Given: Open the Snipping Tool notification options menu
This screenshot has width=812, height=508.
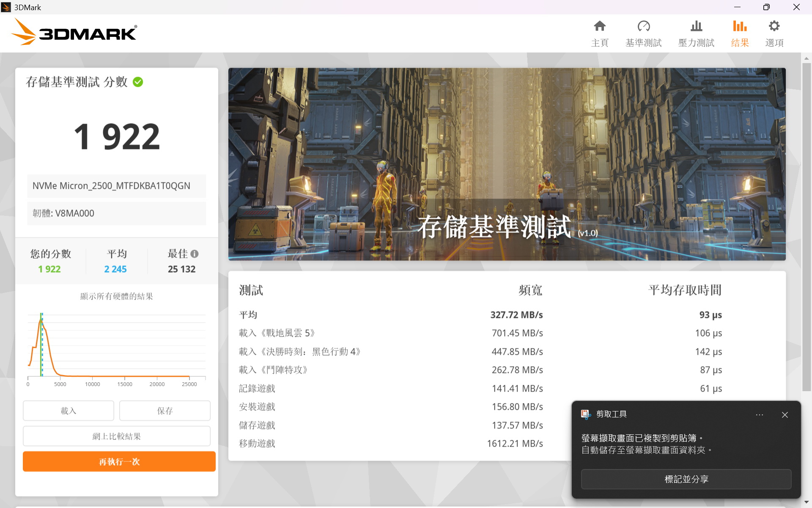Looking at the screenshot, I should (x=760, y=415).
